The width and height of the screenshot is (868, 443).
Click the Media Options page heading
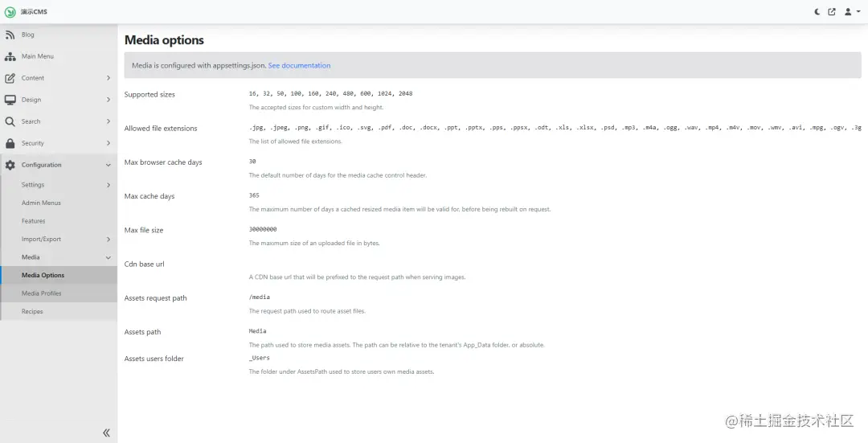[164, 40]
